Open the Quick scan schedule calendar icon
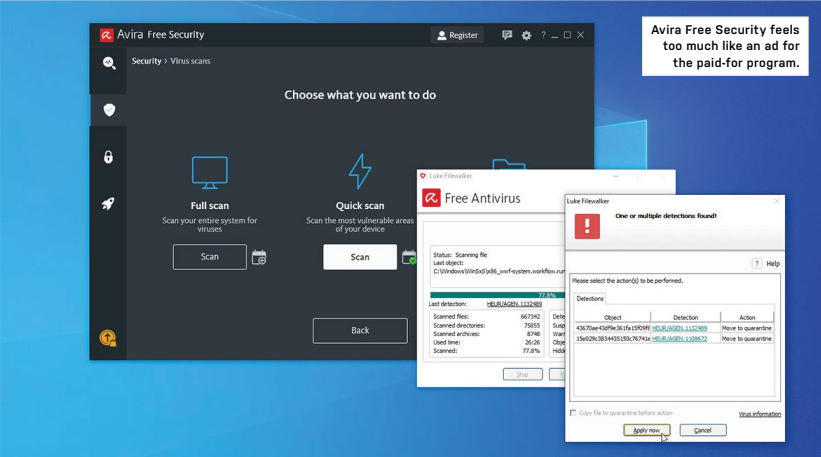This screenshot has width=821, height=457. pyautogui.click(x=409, y=258)
